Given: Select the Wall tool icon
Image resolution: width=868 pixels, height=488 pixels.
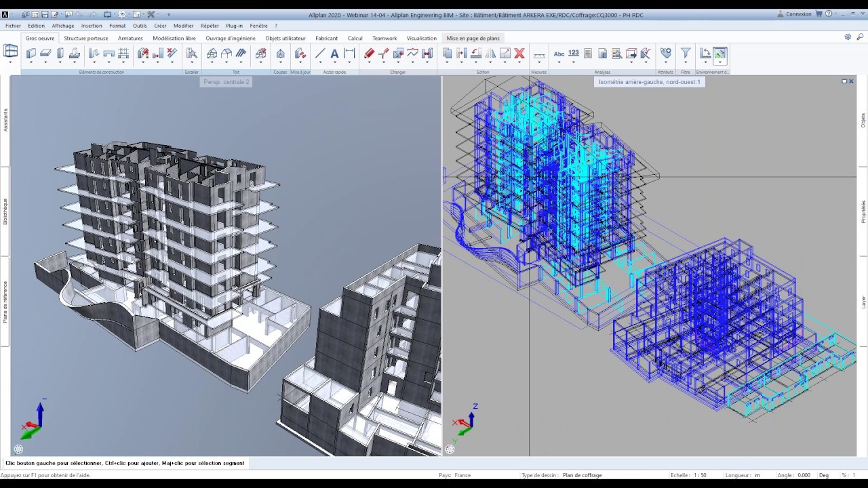Looking at the screenshot, I should point(31,54).
